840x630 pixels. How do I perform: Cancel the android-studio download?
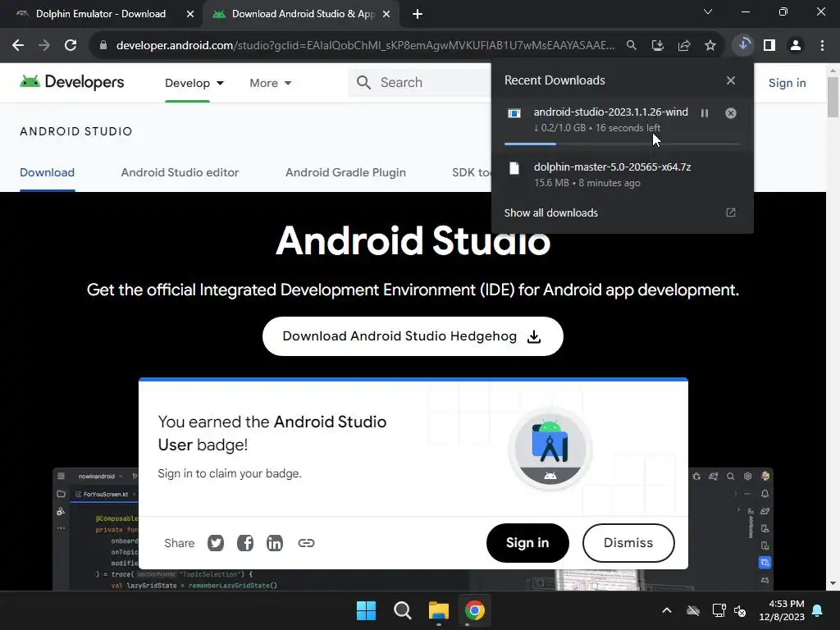tap(731, 113)
